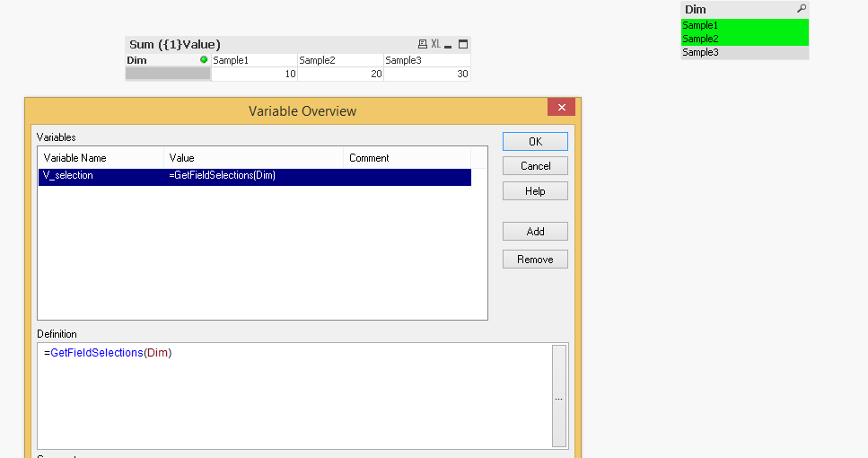Send the Sum chart to Excel via XL icon
The image size is (868, 458).
[435, 44]
